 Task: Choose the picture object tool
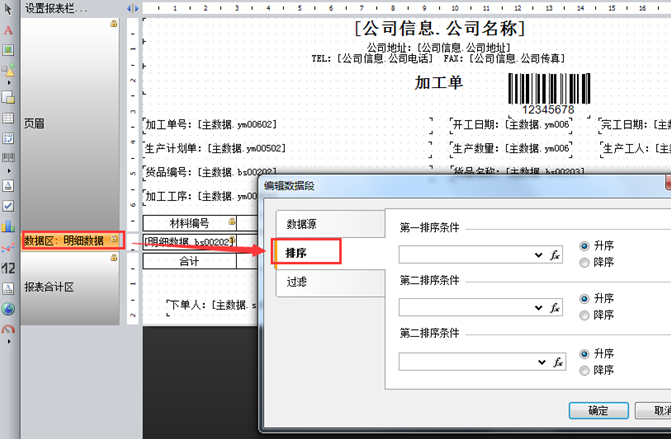[8, 49]
